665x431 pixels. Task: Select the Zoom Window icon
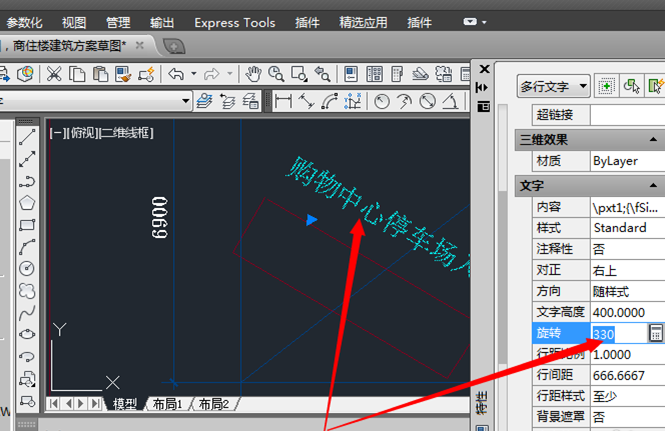[299, 74]
